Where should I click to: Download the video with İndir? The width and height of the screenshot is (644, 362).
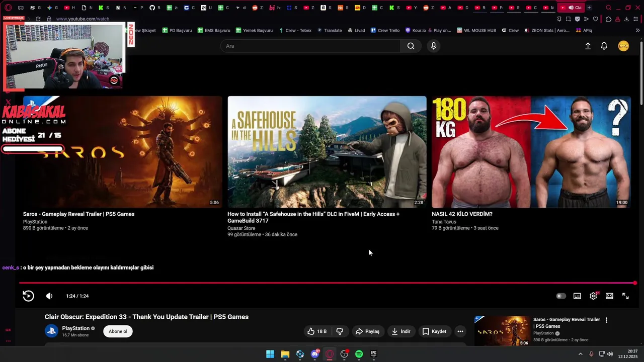pos(401,331)
